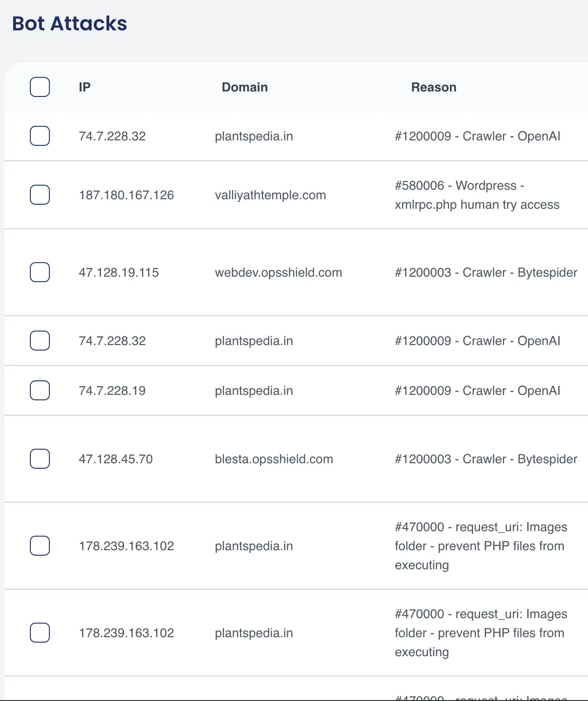Check the second 178.239.163.102 row
Image resolution: width=588 pixels, height=701 pixels.
pyautogui.click(x=39, y=633)
